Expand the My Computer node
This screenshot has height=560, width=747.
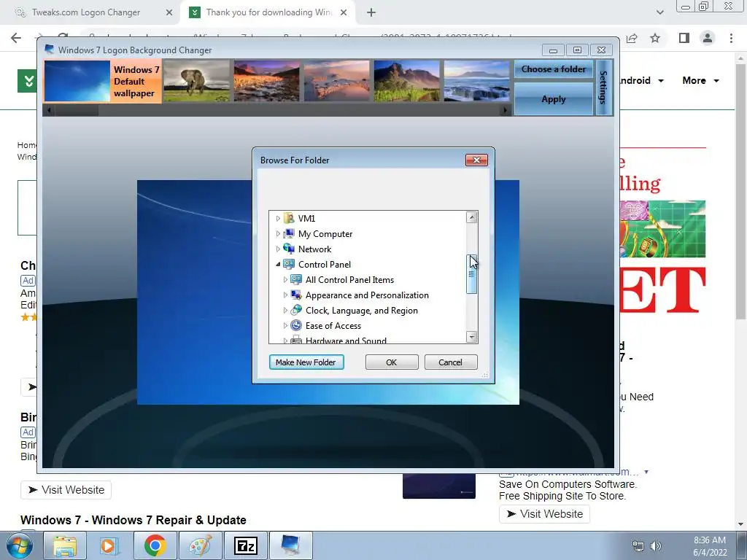click(278, 234)
